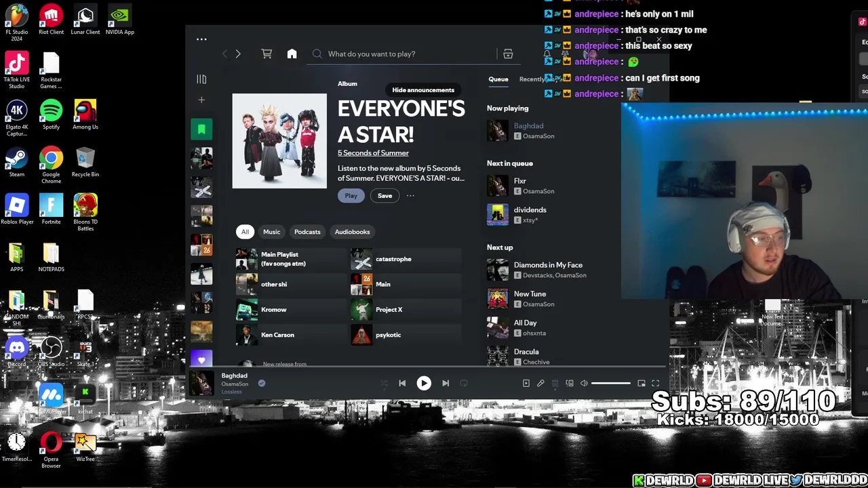
Task: Click the Baghdad now playing cover in the bottom bar
Action: pos(201,384)
